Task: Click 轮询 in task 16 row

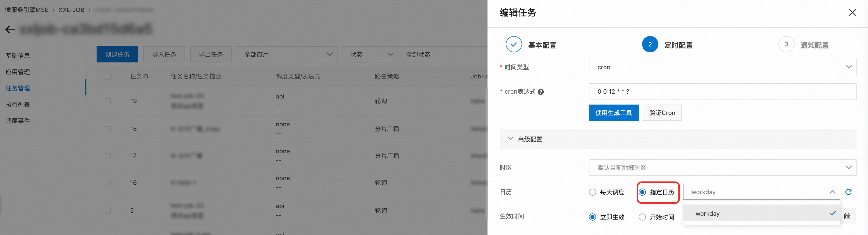Action: (x=381, y=183)
